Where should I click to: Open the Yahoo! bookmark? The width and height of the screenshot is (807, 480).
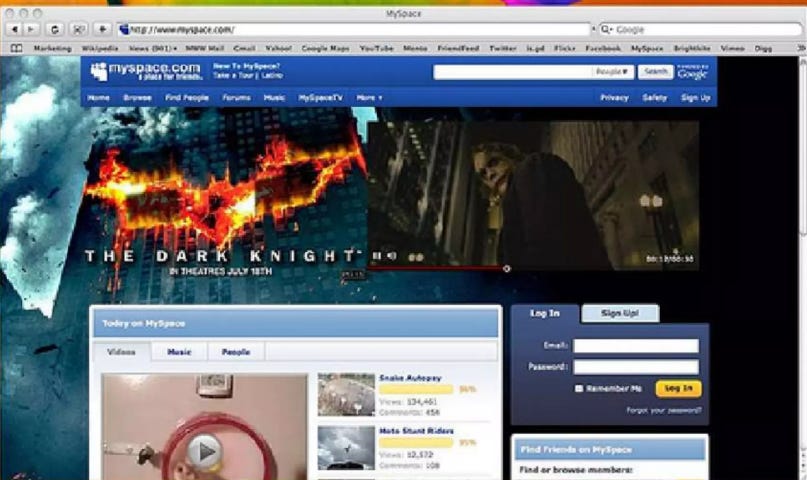[x=278, y=48]
